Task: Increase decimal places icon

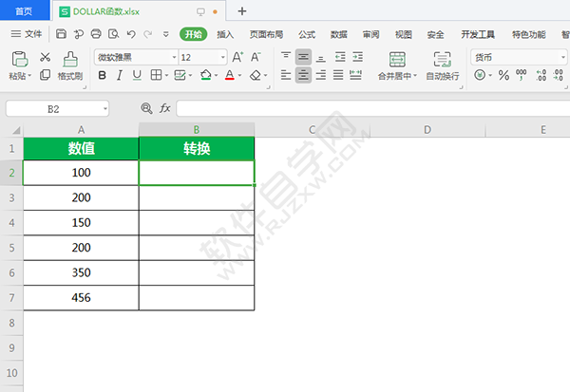Action: [541, 75]
